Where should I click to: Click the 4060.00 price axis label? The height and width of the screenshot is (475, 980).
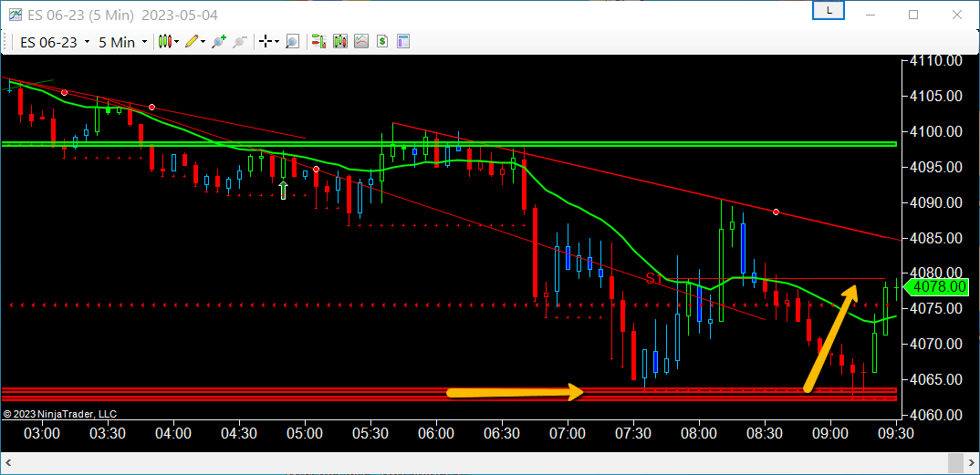point(936,415)
